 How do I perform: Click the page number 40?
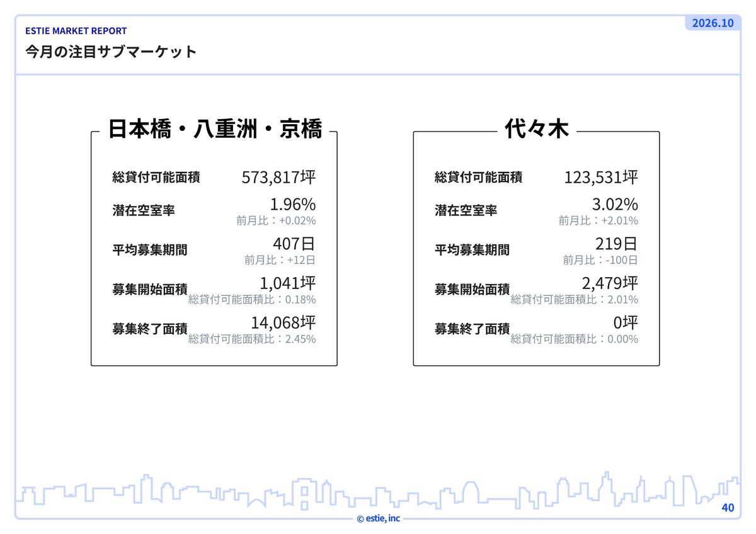[x=728, y=508]
